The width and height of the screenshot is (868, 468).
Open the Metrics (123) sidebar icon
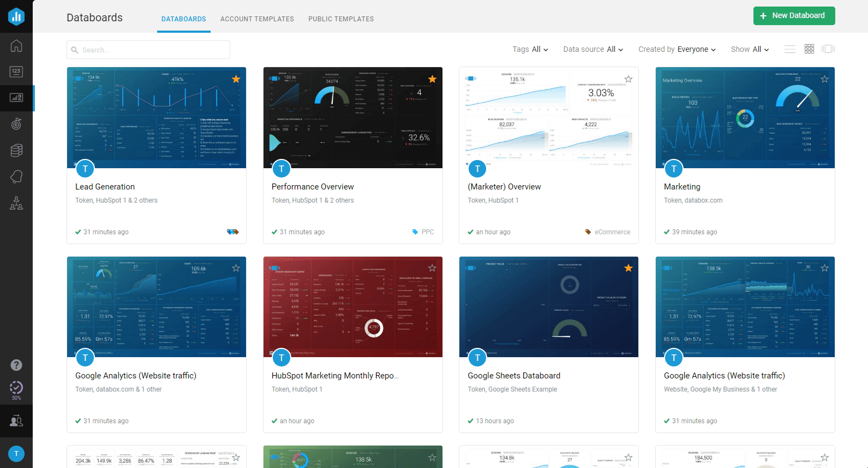click(16, 72)
